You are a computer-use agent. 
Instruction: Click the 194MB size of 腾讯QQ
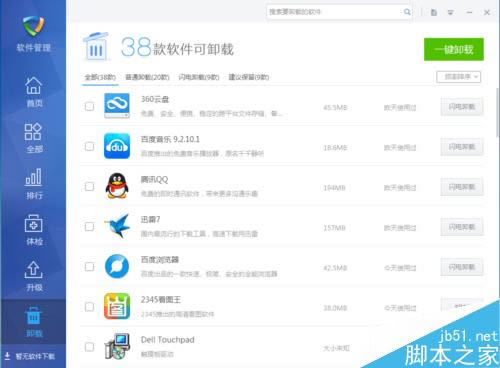334,188
